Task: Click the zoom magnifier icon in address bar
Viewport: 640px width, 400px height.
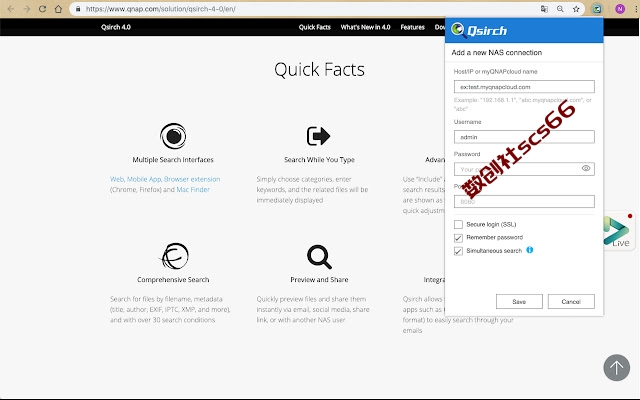Action: tap(560, 9)
